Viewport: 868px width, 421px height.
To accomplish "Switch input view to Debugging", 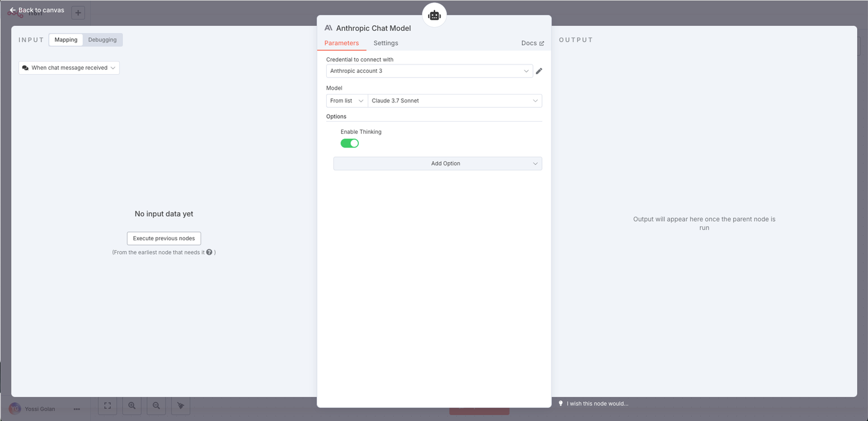I will coord(102,40).
